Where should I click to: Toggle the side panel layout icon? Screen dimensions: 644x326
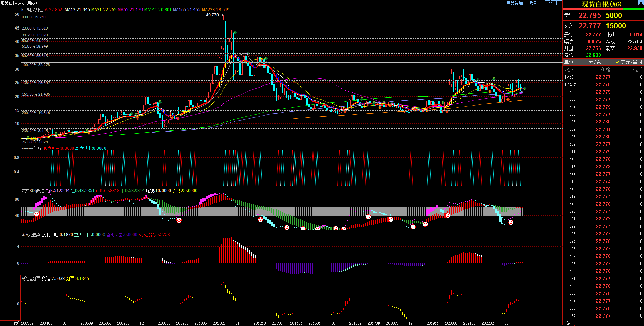(x=559, y=3)
